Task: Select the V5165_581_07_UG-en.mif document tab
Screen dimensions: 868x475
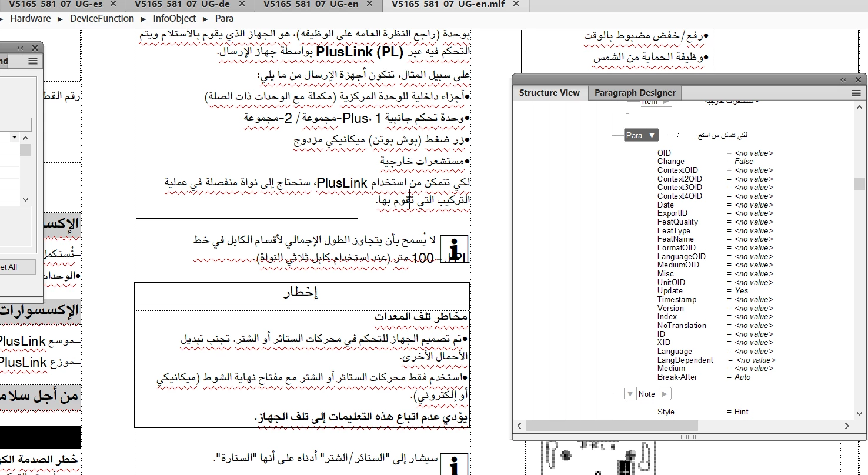Action: tap(448, 4)
